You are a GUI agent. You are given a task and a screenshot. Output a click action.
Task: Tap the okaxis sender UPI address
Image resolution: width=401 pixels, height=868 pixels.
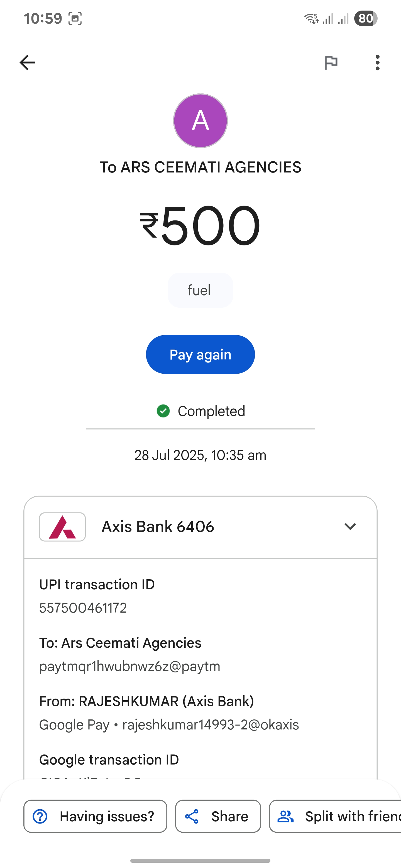(x=211, y=724)
